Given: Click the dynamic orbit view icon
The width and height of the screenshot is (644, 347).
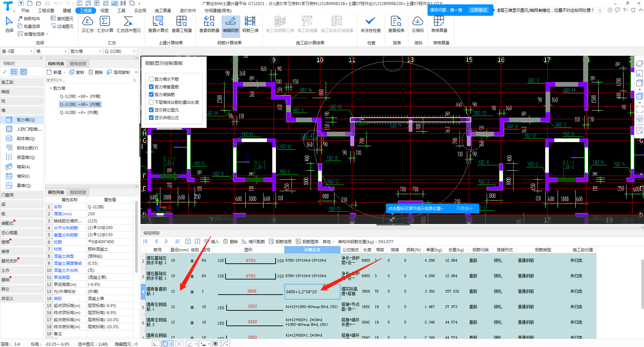Looking at the screenshot, I should (x=639, y=63).
